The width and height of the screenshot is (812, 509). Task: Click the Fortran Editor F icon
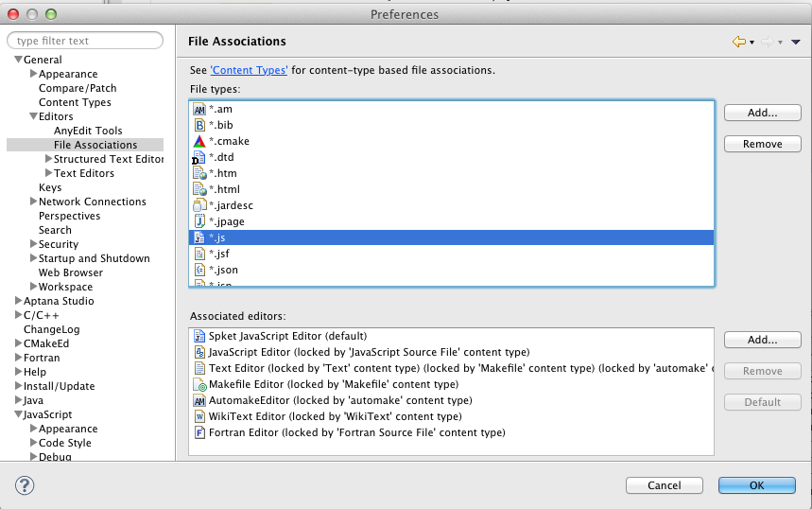[x=199, y=432]
